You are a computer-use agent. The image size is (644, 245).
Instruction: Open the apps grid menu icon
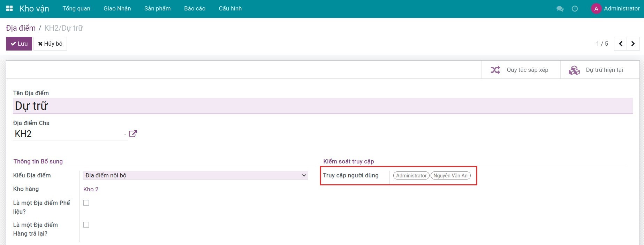click(9, 8)
